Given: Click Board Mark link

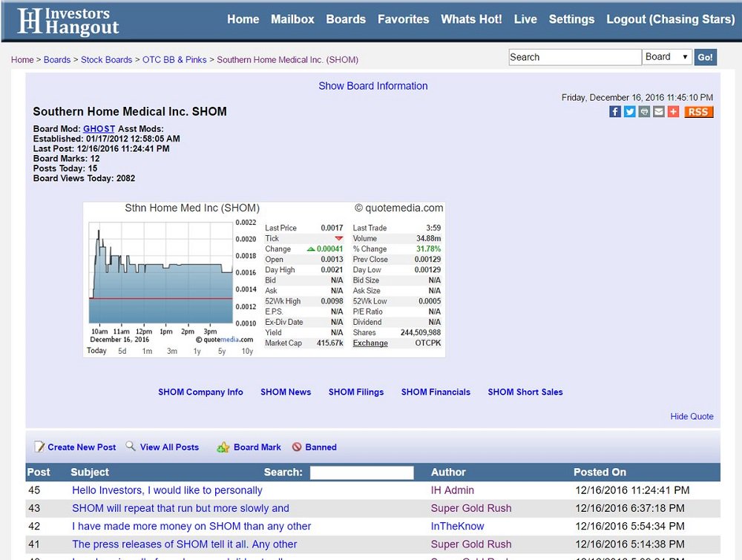Looking at the screenshot, I should [x=257, y=447].
